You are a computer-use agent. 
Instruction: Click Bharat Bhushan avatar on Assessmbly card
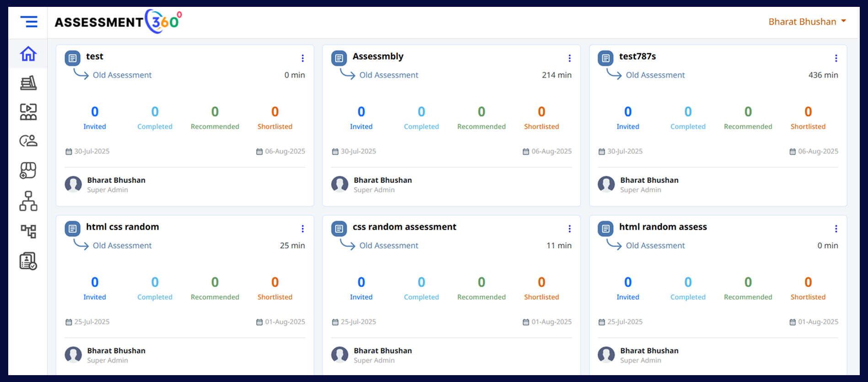tap(340, 184)
